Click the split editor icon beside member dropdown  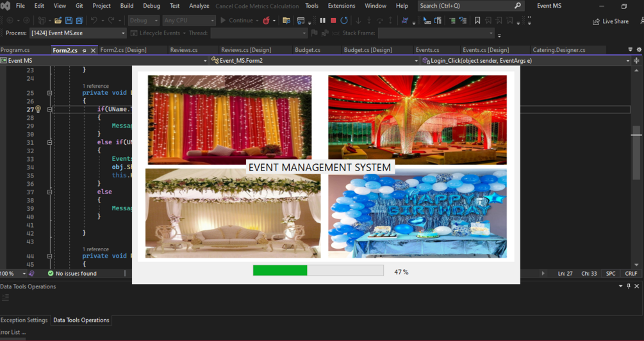636,60
